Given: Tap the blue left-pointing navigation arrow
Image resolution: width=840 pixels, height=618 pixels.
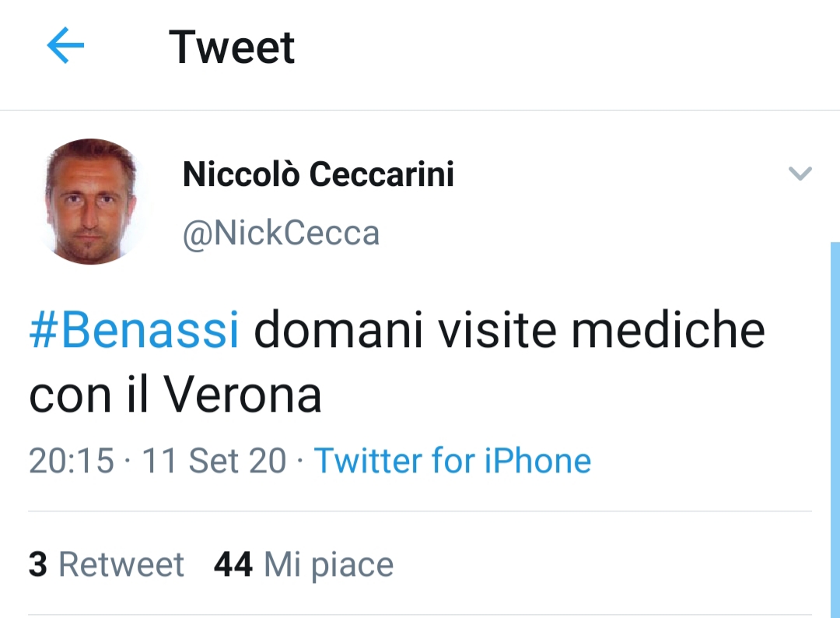Looking at the screenshot, I should pyautogui.click(x=65, y=45).
